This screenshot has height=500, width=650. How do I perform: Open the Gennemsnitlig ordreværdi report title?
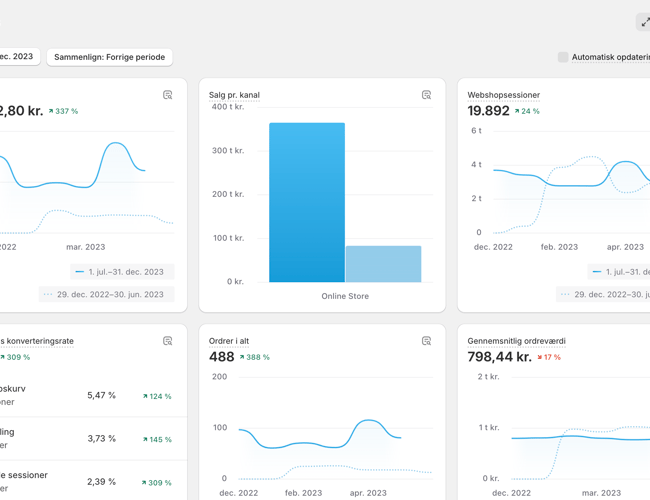(516, 341)
